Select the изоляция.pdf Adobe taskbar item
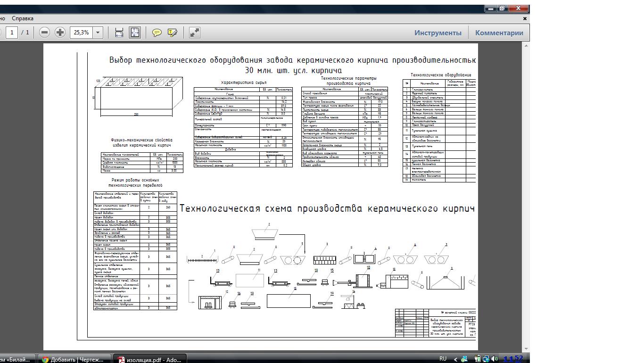 pos(150,359)
